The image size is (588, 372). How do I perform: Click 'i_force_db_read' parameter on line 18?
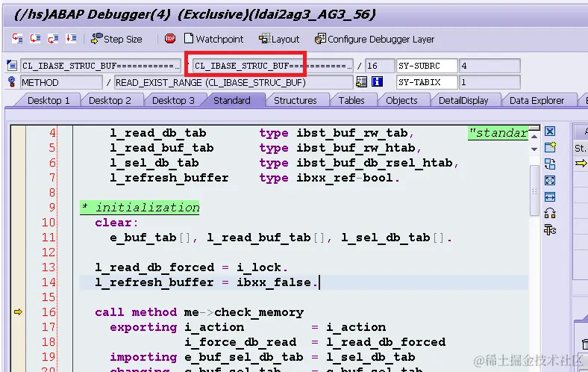[240, 342]
